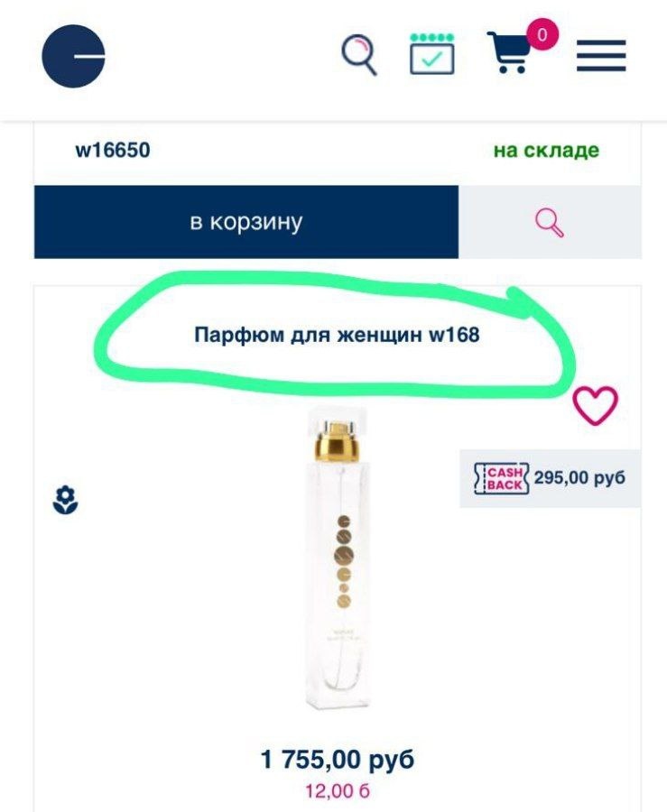Open the calendar checkmark icon
Screen dimensions: 667x812
432,54
